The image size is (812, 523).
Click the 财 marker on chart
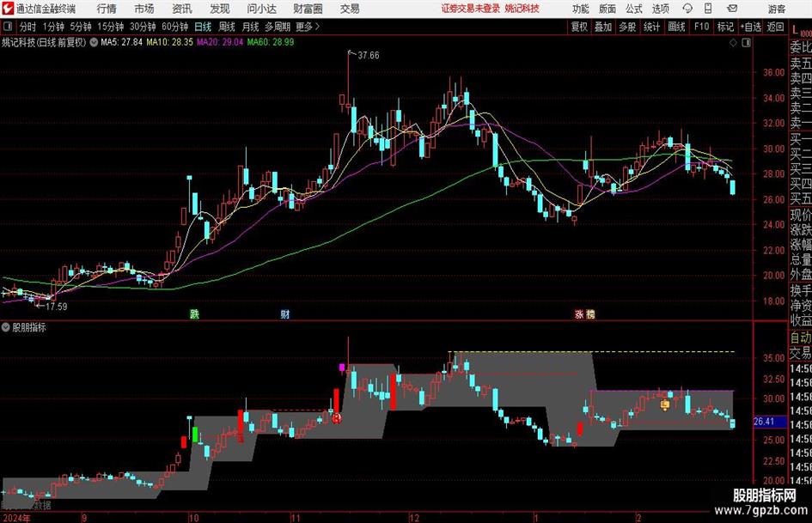click(284, 313)
